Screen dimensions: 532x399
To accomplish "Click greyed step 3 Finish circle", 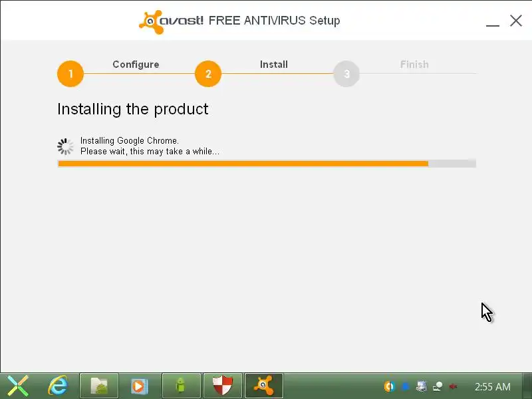I will click(346, 74).
